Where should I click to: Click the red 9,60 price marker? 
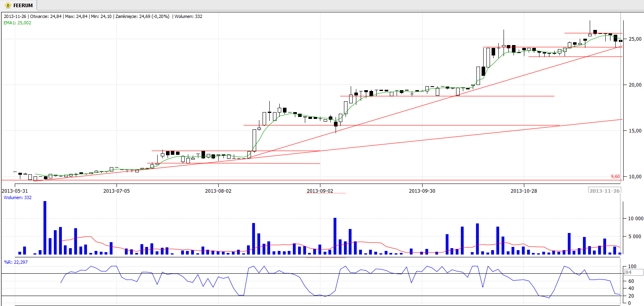(x=615, y=176)
